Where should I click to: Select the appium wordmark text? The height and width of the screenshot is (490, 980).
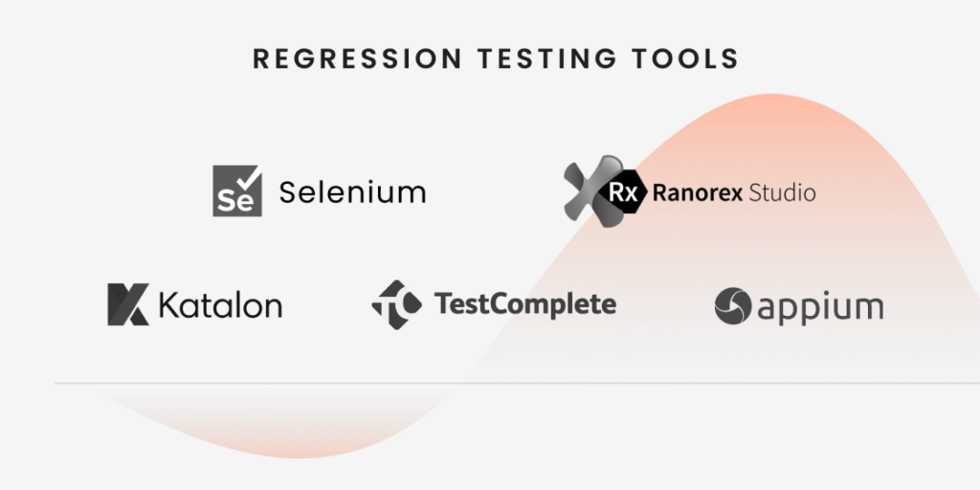point(821,308)
